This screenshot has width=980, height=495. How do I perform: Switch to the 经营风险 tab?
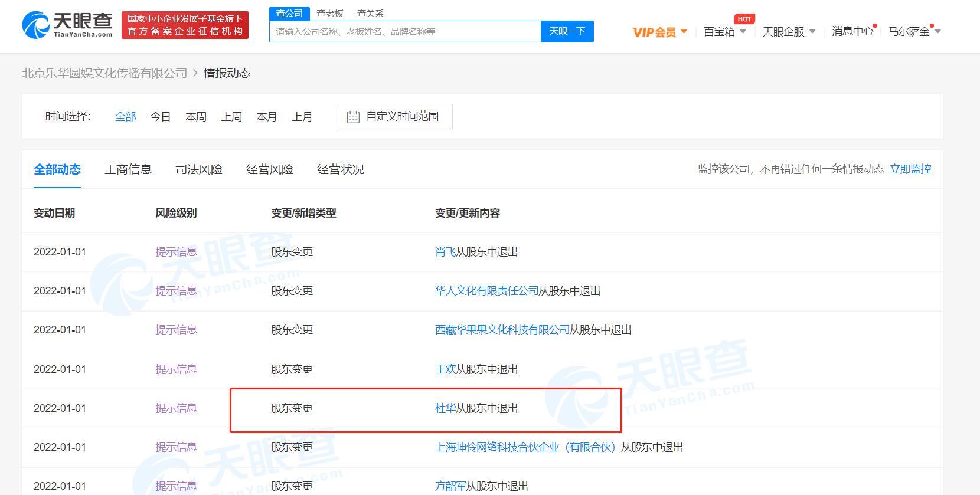coord(270,169)
